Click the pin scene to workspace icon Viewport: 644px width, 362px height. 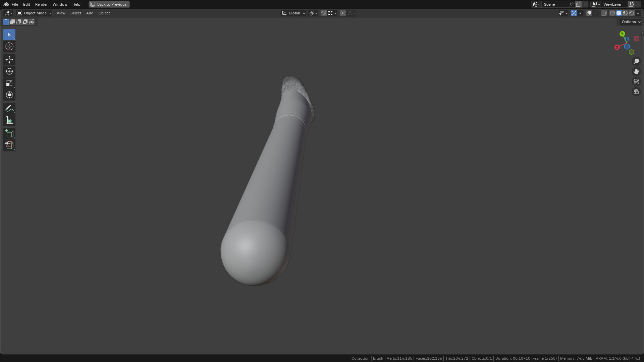[x=571, y=4]
